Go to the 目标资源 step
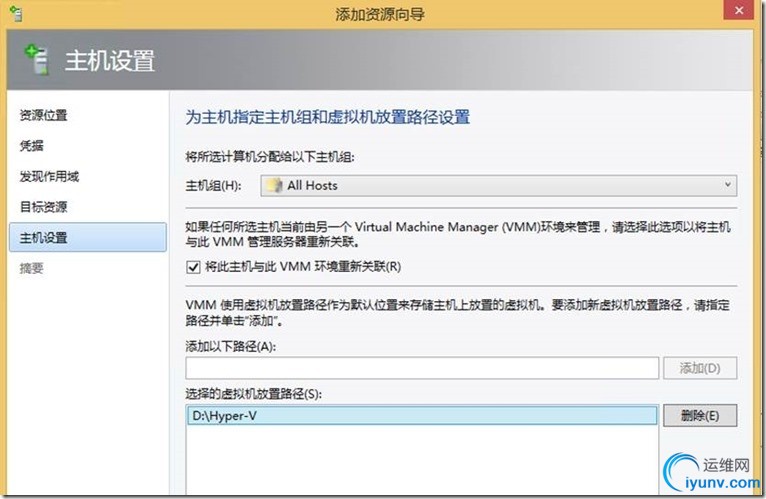Image resolution: width=766 pixels, height=499 pixels. tap(43, 207)
